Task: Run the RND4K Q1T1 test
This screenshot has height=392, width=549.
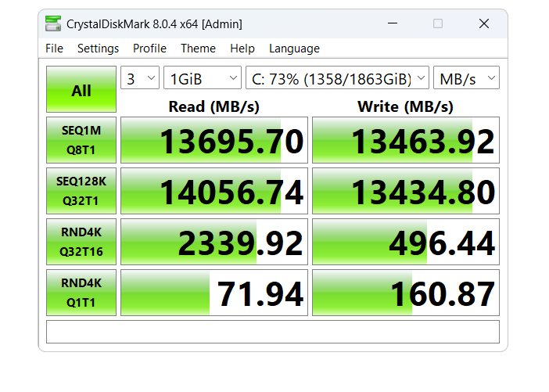Action: (x=81, y=293)
